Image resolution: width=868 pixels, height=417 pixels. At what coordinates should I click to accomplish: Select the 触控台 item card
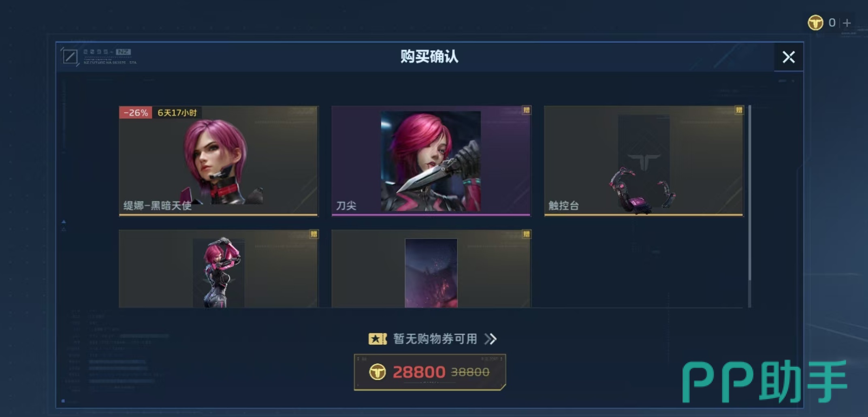pos(644,161)
